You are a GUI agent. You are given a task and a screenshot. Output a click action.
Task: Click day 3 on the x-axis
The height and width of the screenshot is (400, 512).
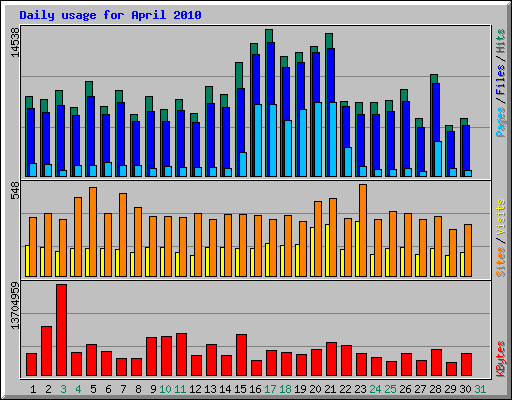(x=63, y=389)
